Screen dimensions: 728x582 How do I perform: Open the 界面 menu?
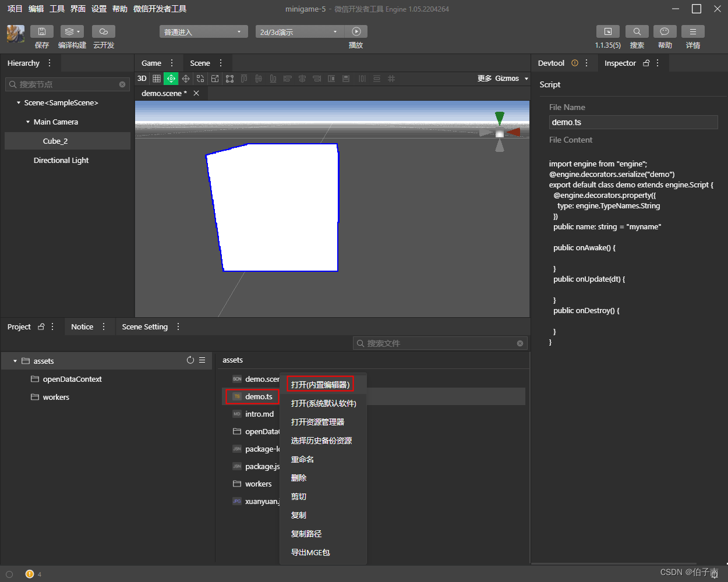point(78,9)
